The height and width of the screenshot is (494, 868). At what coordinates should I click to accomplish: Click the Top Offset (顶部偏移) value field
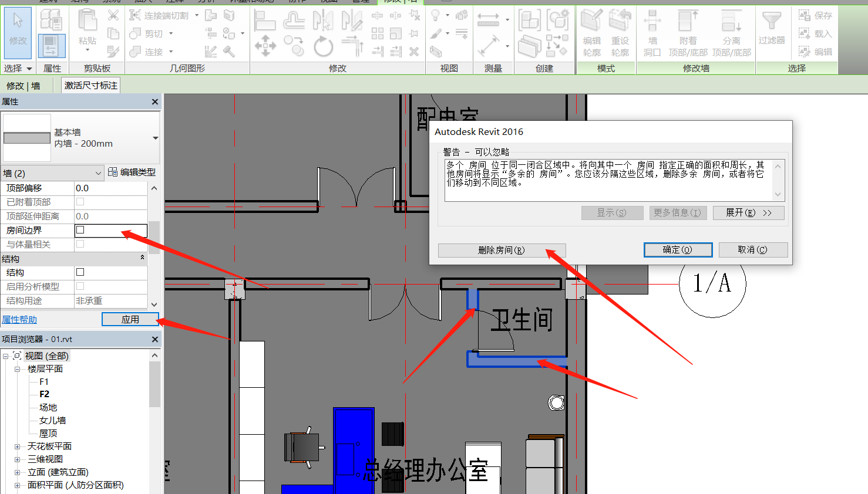coord(110,188)
